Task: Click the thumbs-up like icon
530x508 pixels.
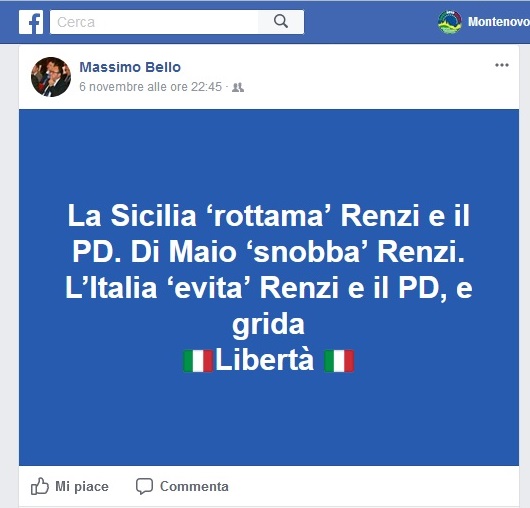Action: coord(40,486)
